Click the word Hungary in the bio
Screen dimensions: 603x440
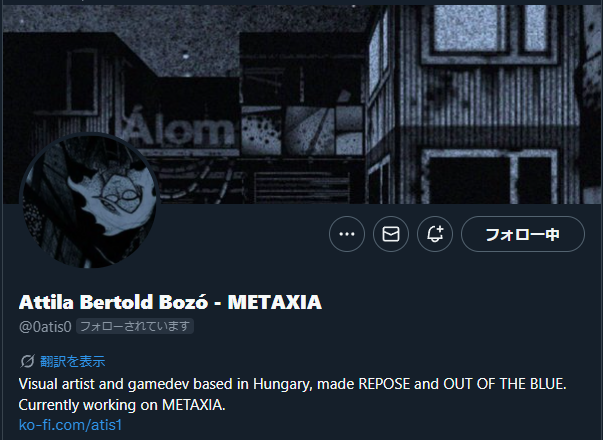283,384
